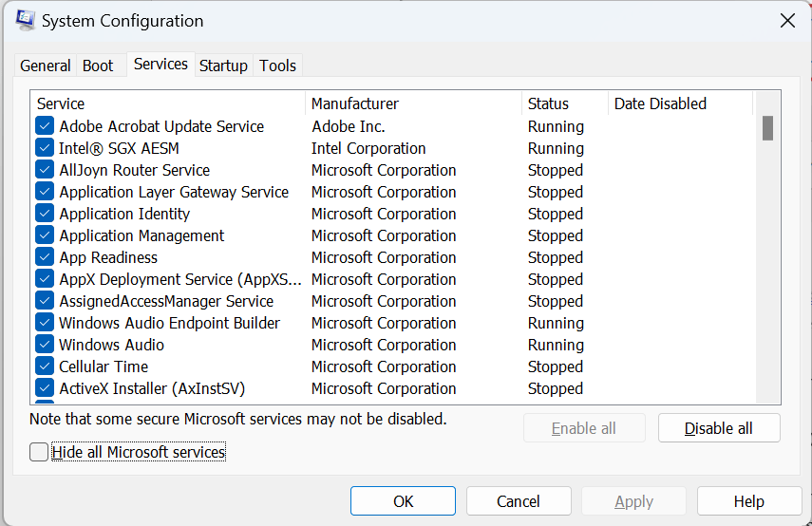Click Intel Corporation manufacturer cell
Screen dimensions: 812x526
(x=368, y=148)
